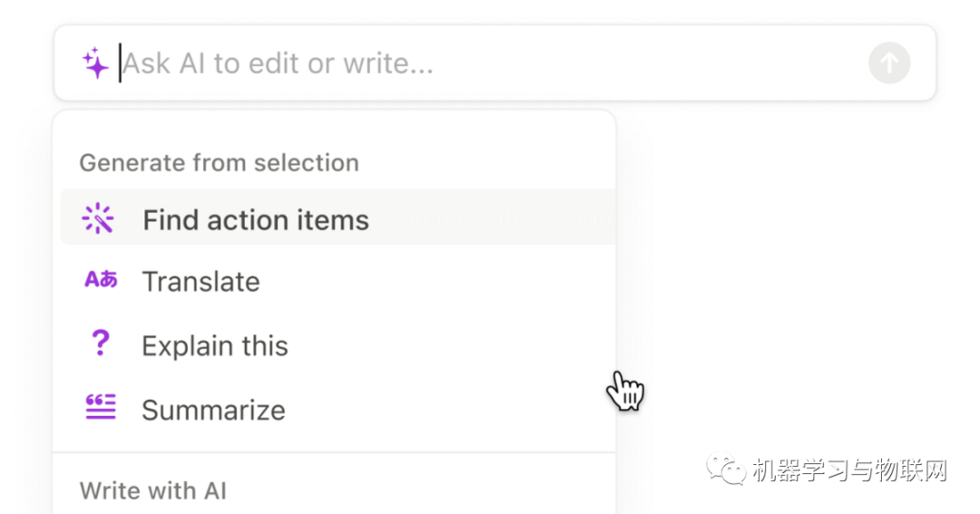Image resolution: width=980 pixels, height=514 pixels.
Task: Click the Write with AI section heading
Action: (x=152, y=490)
